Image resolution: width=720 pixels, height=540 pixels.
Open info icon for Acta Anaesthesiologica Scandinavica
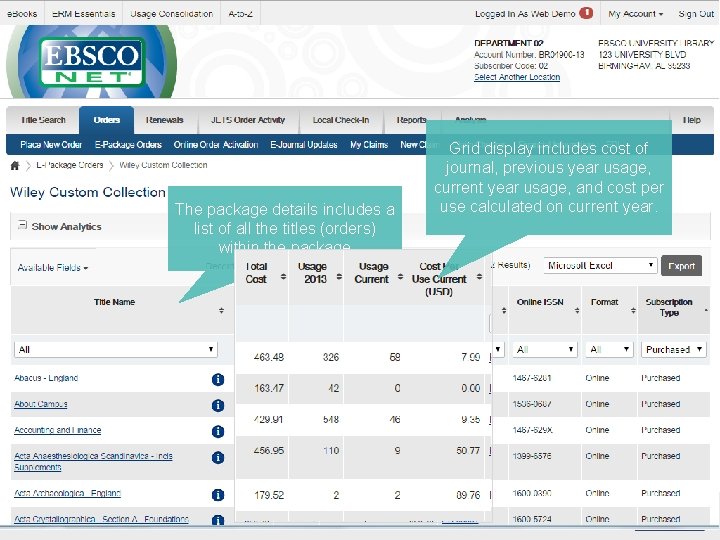218,457
